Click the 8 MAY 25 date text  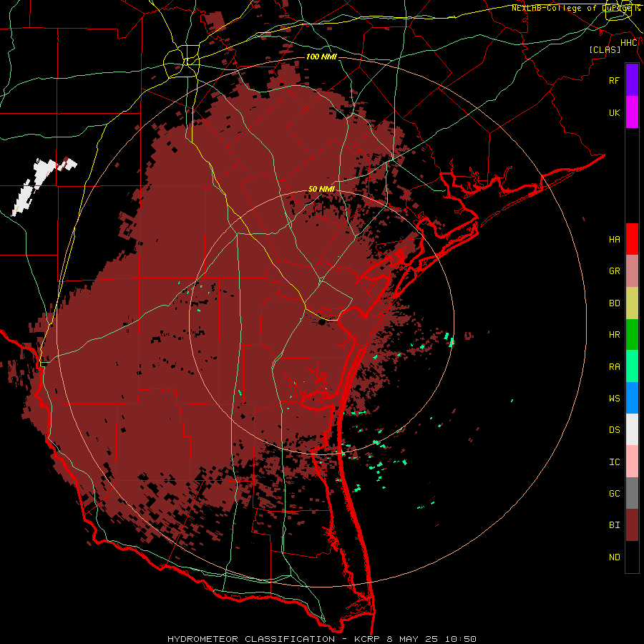(x=413, y=639)
